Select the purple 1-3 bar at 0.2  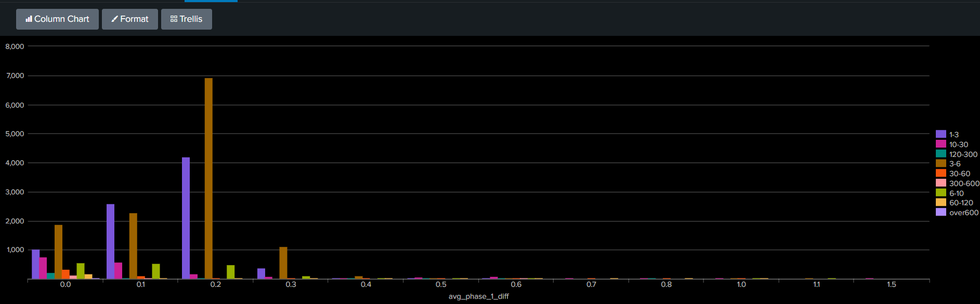[186, 218]
